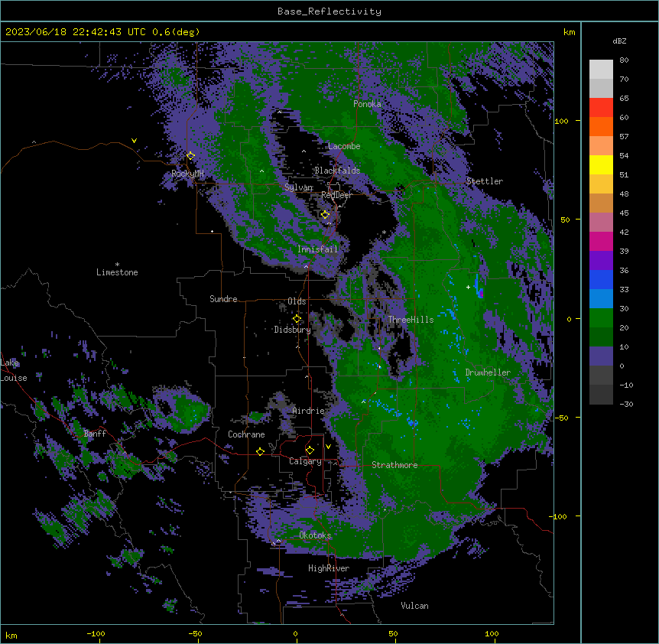Click the Innisfail city label
This screenshot has width=659, height=644.
click(317, 249)
